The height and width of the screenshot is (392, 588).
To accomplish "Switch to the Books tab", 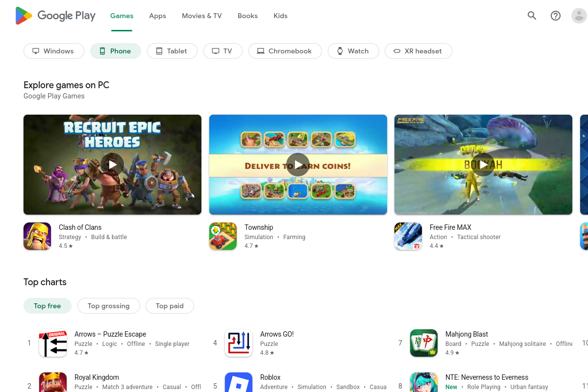I will pos(247,16).
